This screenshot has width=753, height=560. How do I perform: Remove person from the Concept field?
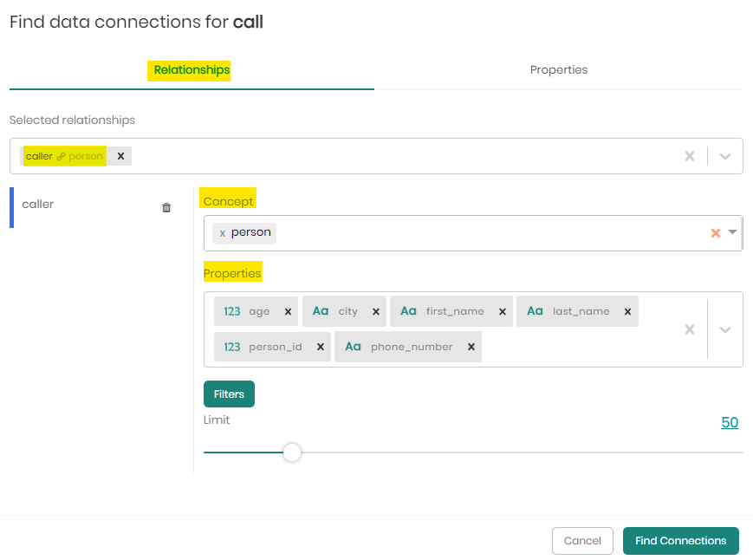(223, 233)
